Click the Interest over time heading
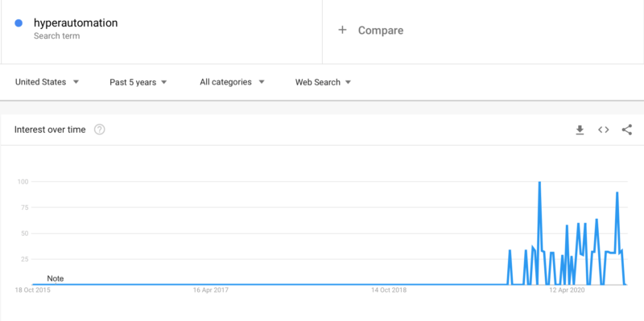Screen dimensions: 644x321 [x=50, y=130]
